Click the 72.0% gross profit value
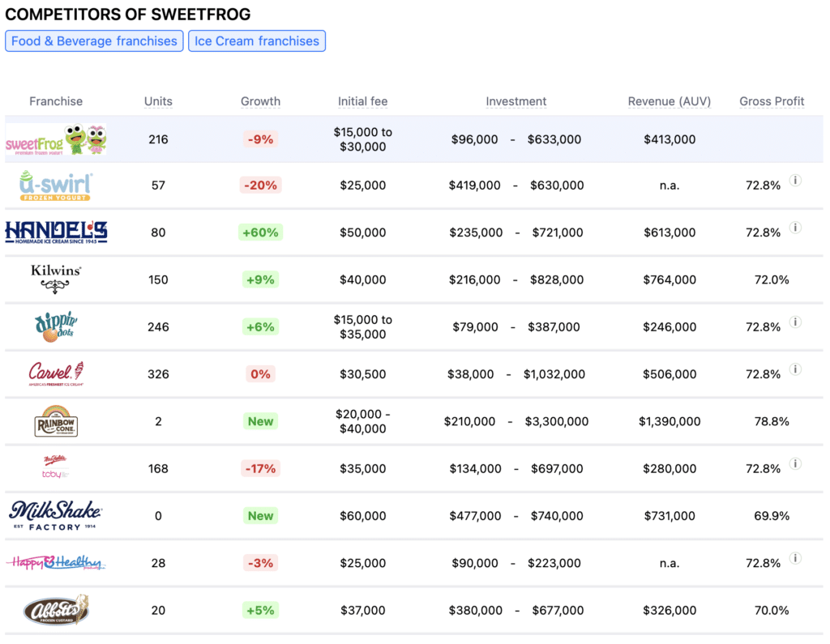 coord(772,279)
